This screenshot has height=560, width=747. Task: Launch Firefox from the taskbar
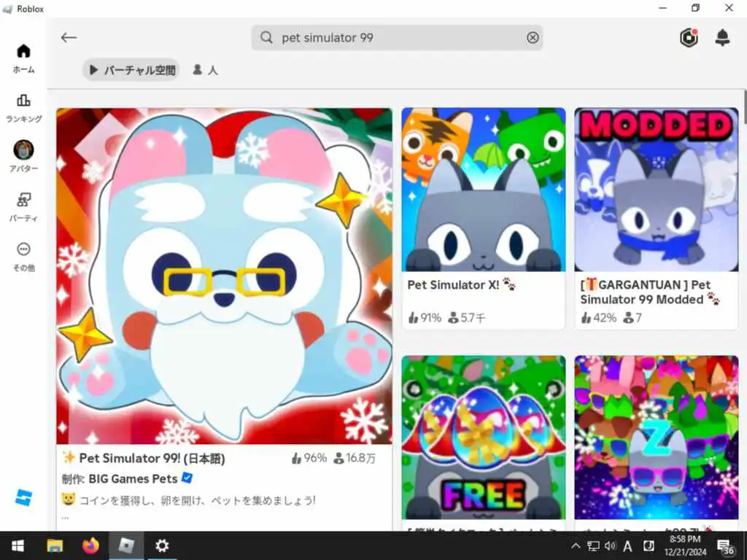90,545
